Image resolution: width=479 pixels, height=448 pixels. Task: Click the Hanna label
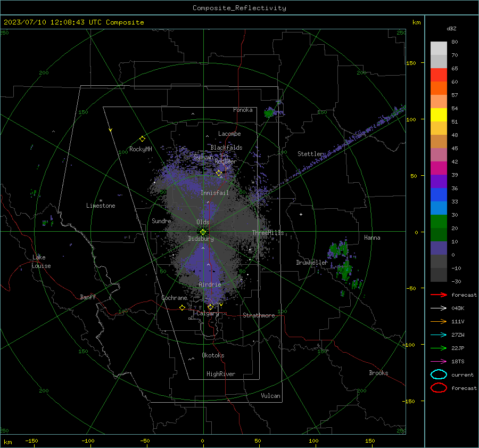[x=372, y=238]
